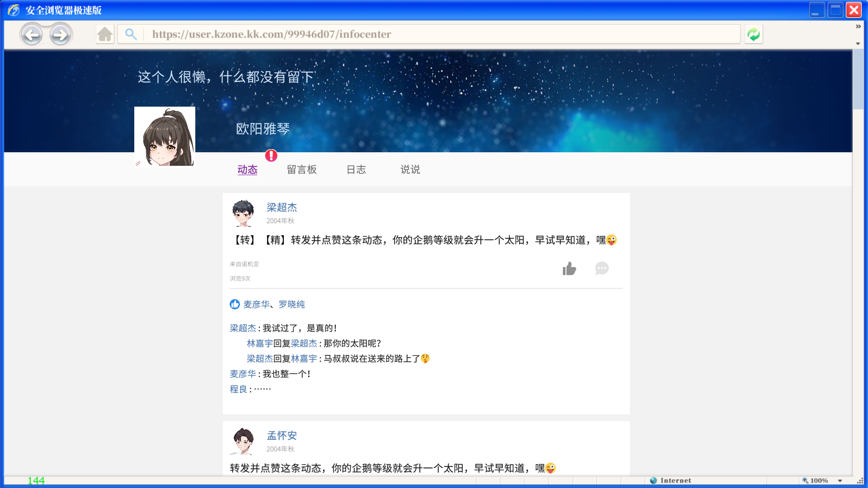Viewport: 868px width, 488px height.
Task: Click the home icon beside the address bar
Action: [105, 34]
